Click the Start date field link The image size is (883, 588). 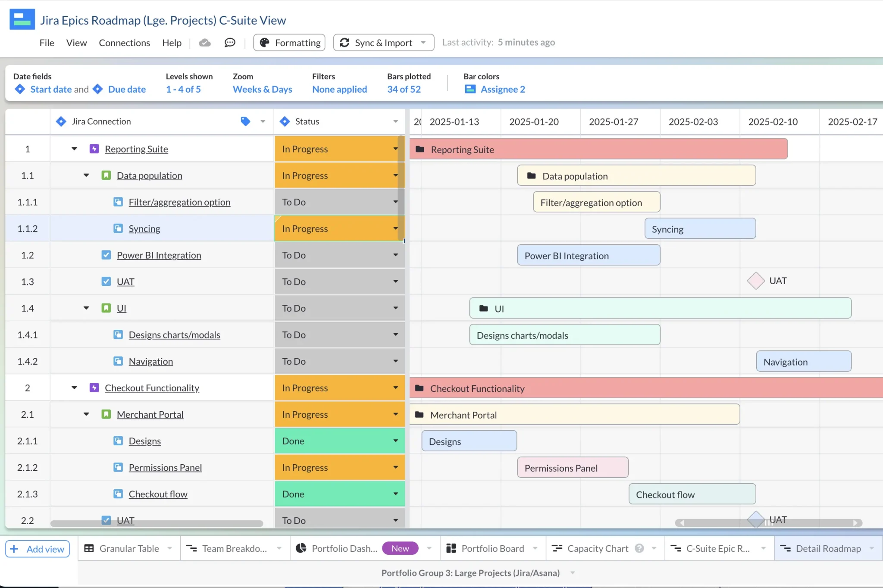51,89
